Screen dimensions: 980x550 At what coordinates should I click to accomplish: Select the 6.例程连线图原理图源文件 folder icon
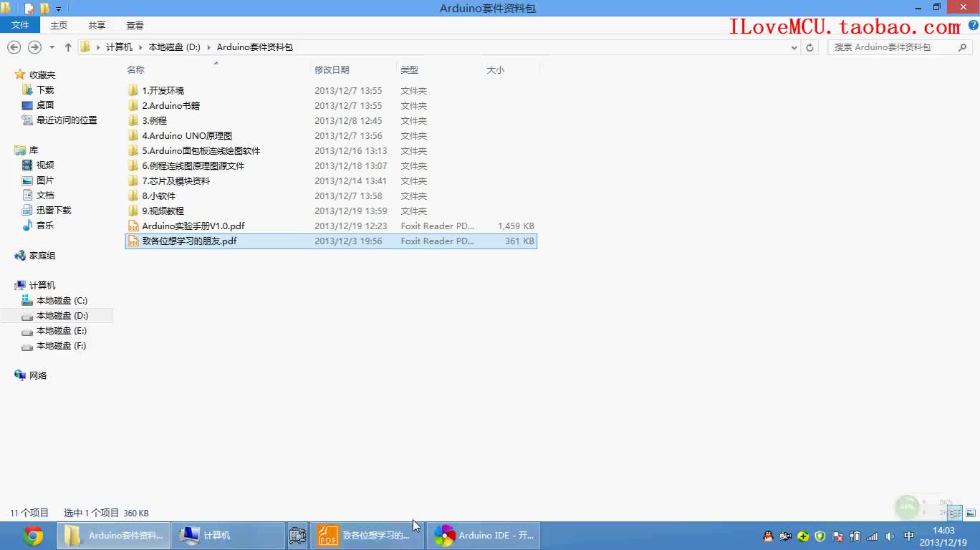[x=133, y=165]
